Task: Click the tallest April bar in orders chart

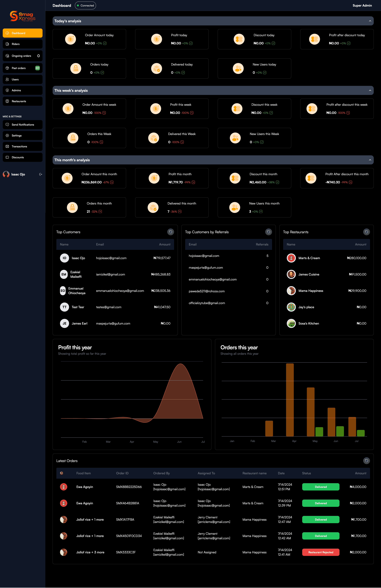Action: coord(290,399)
